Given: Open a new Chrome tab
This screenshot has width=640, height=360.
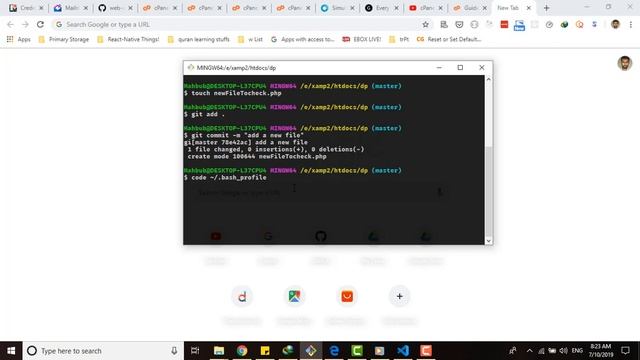Looking at the screenshot, I should point(546,8).
